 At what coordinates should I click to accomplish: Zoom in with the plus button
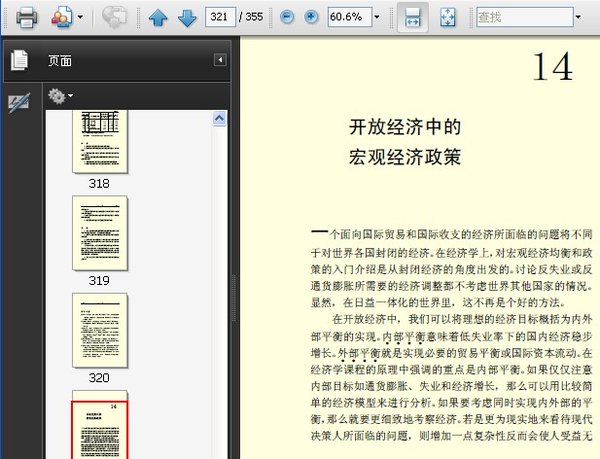coord(311,18)
